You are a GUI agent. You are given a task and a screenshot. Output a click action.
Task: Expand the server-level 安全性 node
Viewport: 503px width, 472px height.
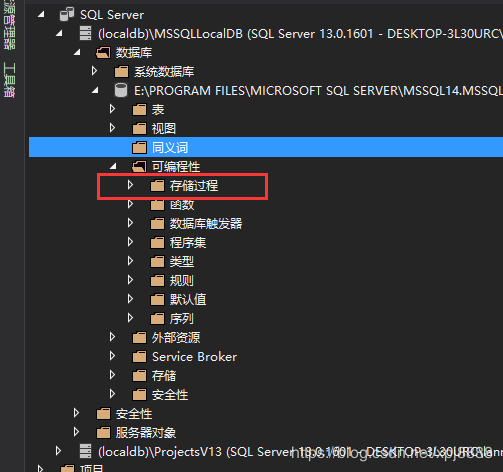pos(76,413)
